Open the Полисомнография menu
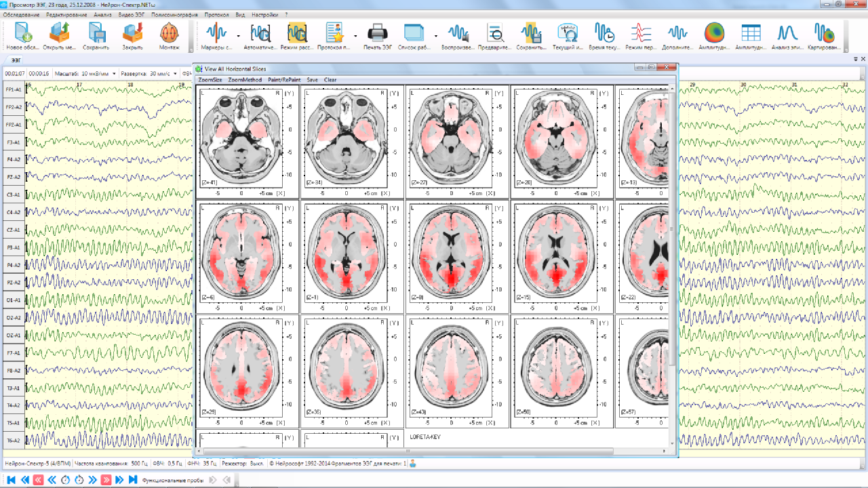This screenshot has height=488, width=868. [174, 14]
